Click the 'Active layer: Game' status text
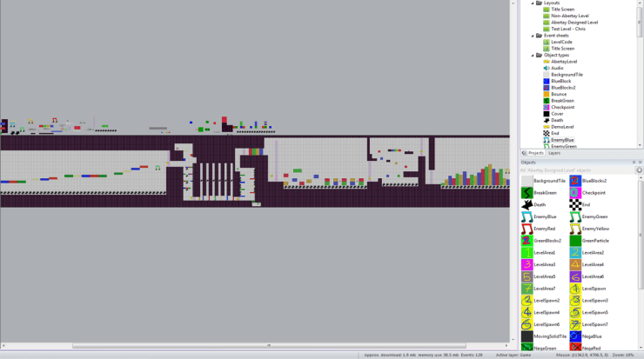644x359 pixels. pyautogui.click(x=513, y=355)
